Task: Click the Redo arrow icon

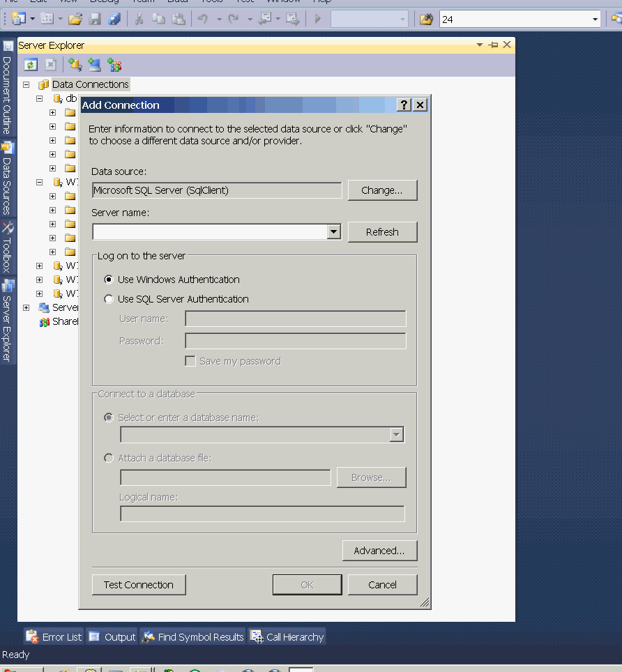Action: [x=234, y=20]
